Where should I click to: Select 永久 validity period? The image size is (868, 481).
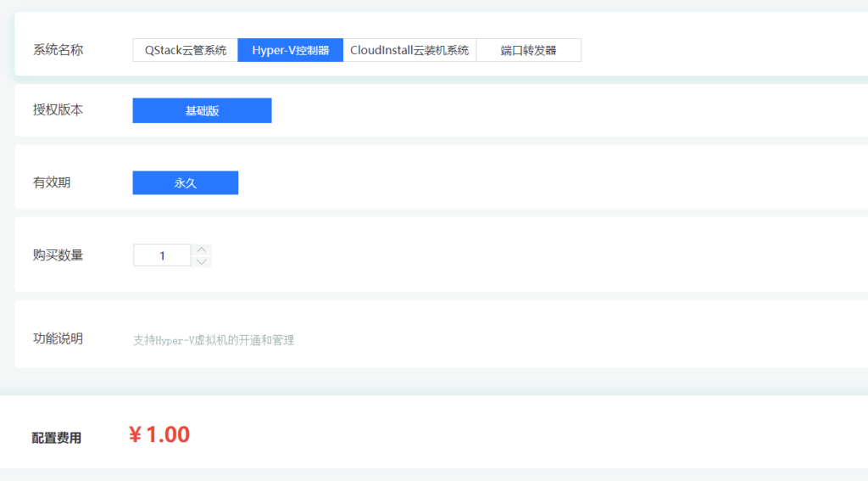(x=186, y=183)
